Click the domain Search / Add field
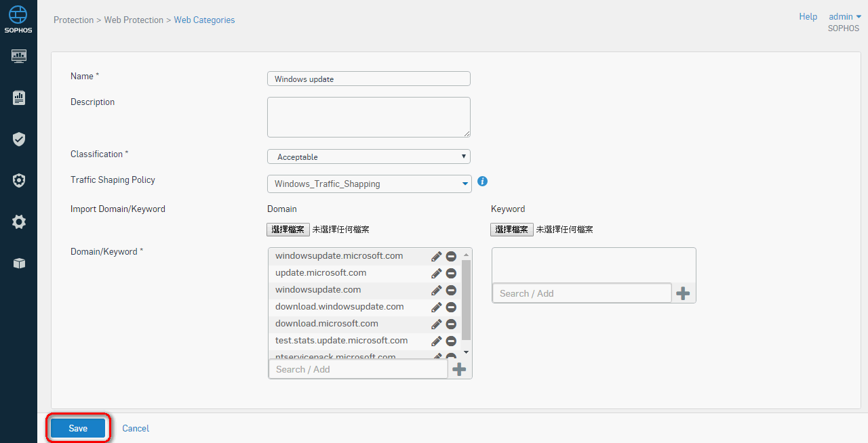This screenshot has height=443, width=868. 359,369
